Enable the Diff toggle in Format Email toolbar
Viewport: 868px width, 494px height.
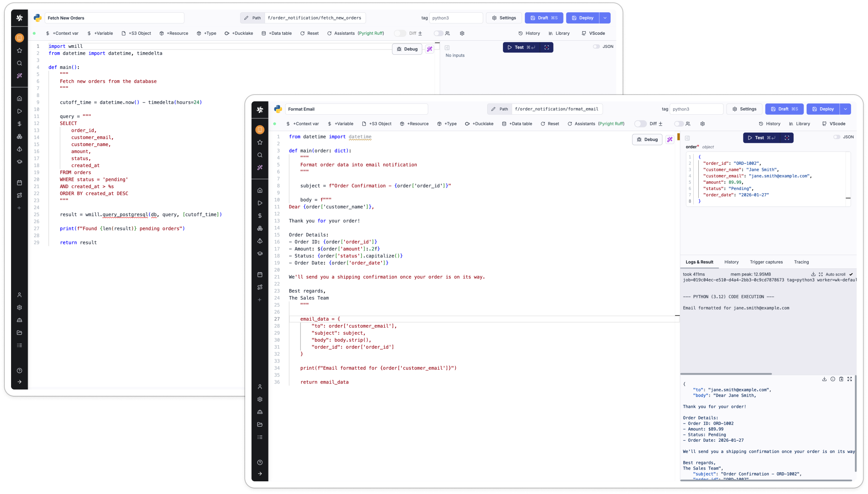click(x=640, y=124)
